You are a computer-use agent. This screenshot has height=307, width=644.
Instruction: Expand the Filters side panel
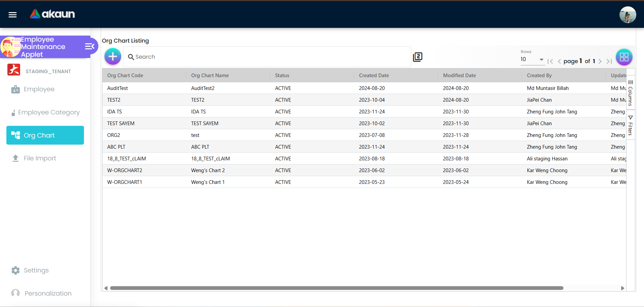pyautogui.click(x=630, y=125)
